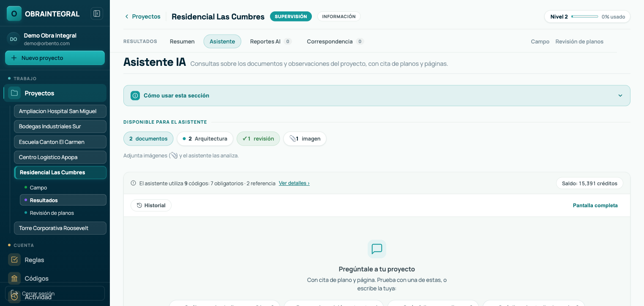
Task: Click the info icon beside 'El asistente utiliza'
Action: tap(134, 183)
